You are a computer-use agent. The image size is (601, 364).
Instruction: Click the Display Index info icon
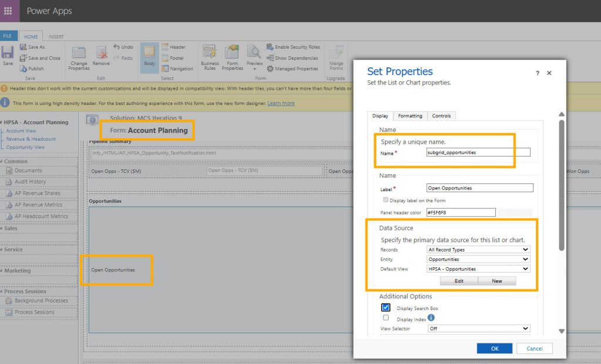[431, 318]
